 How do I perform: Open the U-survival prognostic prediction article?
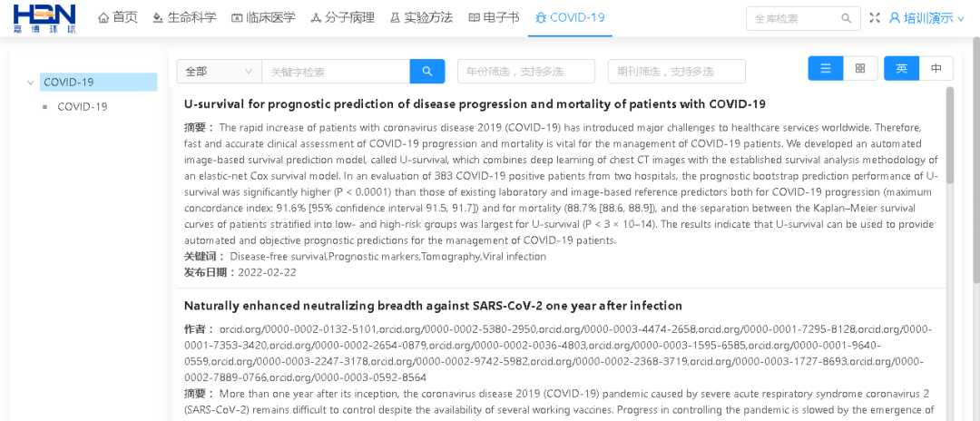click(x=475, y=104)
